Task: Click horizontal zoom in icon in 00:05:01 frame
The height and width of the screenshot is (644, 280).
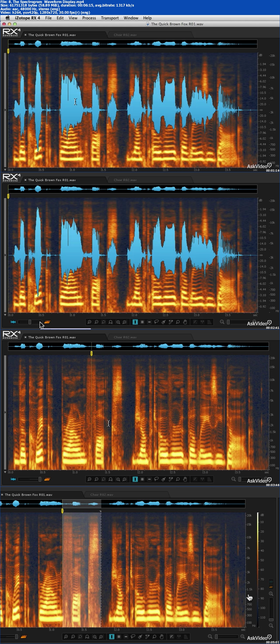Action: pos(242,637)
